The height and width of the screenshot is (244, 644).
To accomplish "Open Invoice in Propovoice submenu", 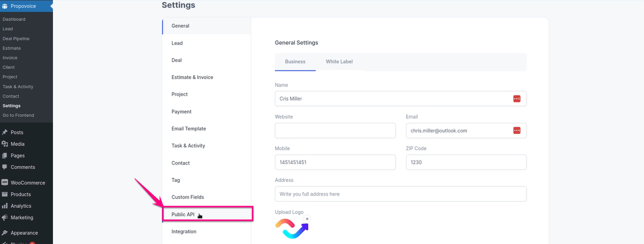I will (10, 58).
